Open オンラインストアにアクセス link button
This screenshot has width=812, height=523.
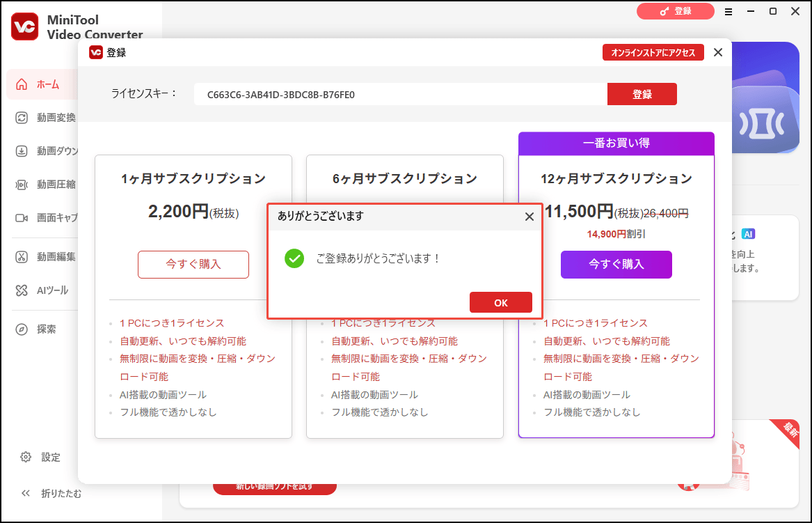pyautogui.click(x=653, y=52)
